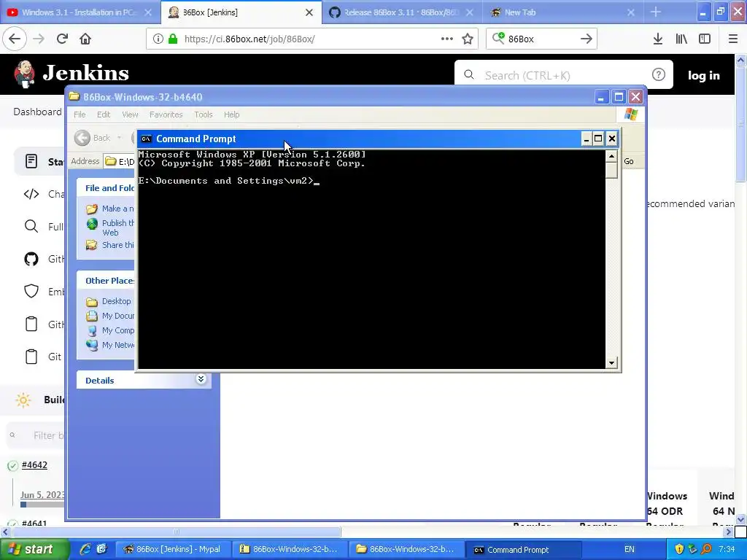Click the Share this folder task
The width and height of the screenshot is (747, 560).
117,245
